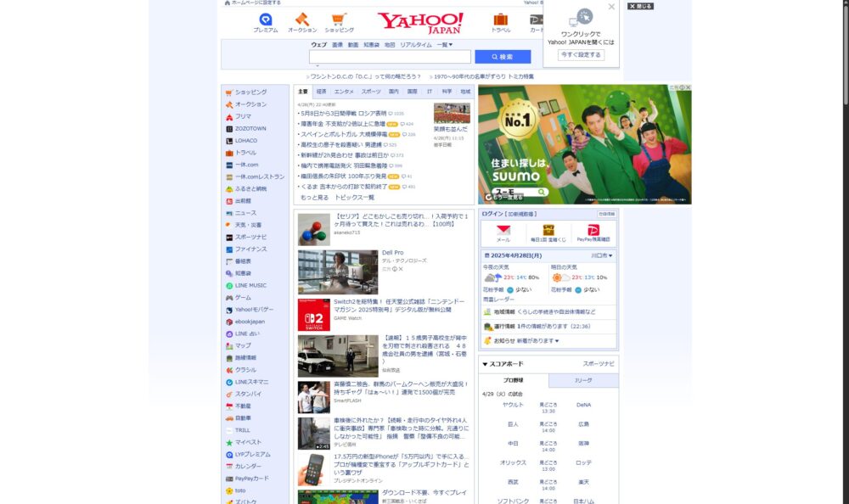Image resolution: width=849 pixels, height=504 pixels.
Task: Open the 川口市 location dropdown
Action: click(602, 255)
